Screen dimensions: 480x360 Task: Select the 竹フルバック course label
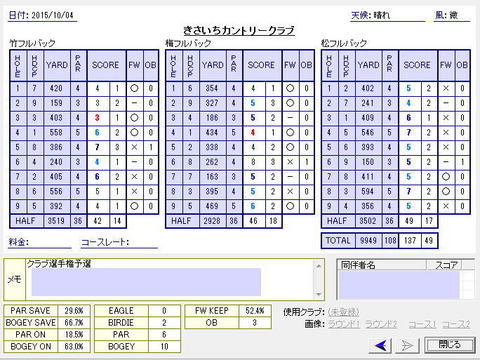coord(32,43)
